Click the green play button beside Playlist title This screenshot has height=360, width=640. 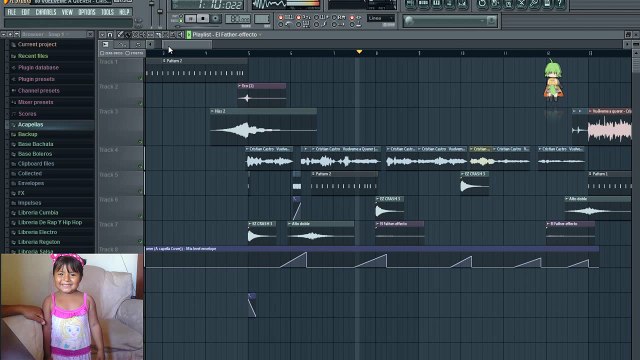click(189, 35)
